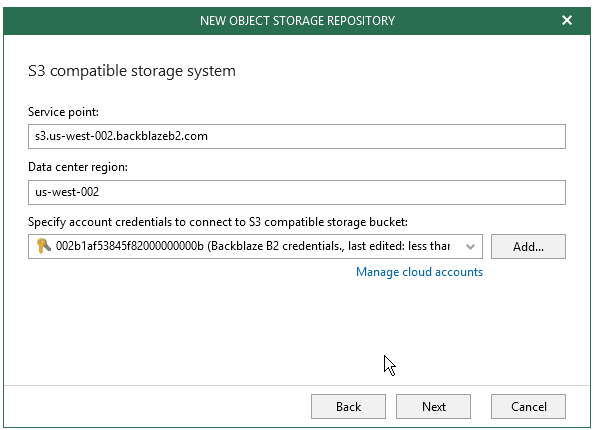Focus the Data center region field
The height and width of the screenshot is (430, 605).
pos(297,192)
